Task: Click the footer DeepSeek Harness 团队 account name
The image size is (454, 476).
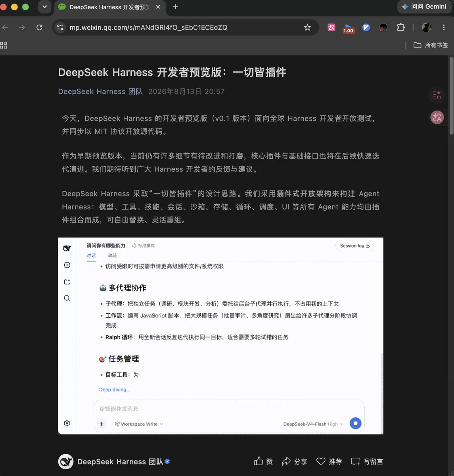Action: click(120, 462)
